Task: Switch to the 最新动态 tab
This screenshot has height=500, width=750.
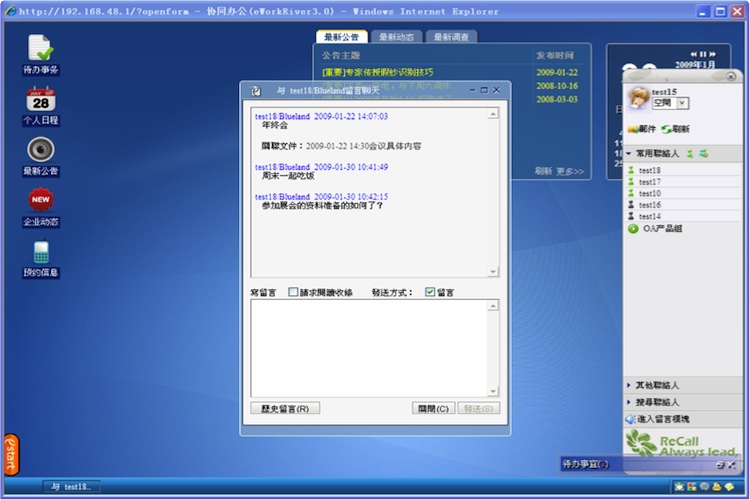Action: click(396, 37)
